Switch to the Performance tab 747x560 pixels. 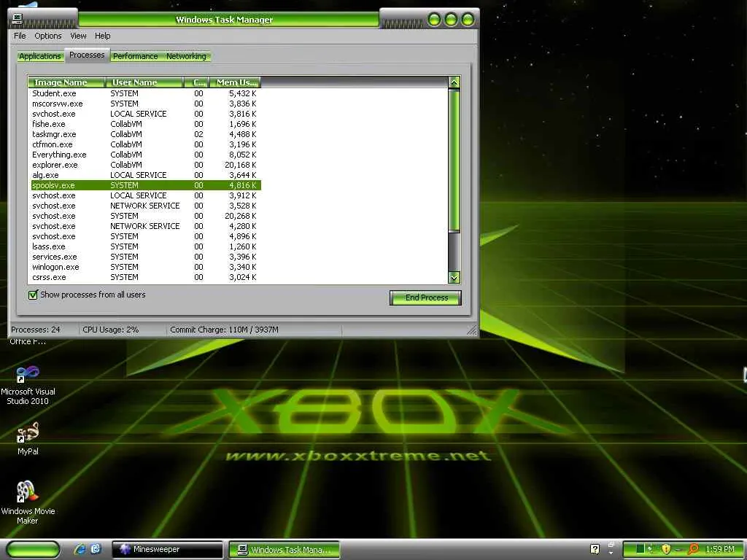coord(135,56)
